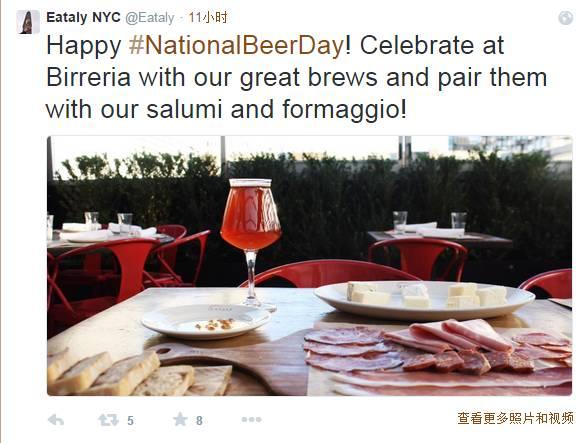
Task: Open the #NationalBeerDay hashtag
Action: (237, 45)
